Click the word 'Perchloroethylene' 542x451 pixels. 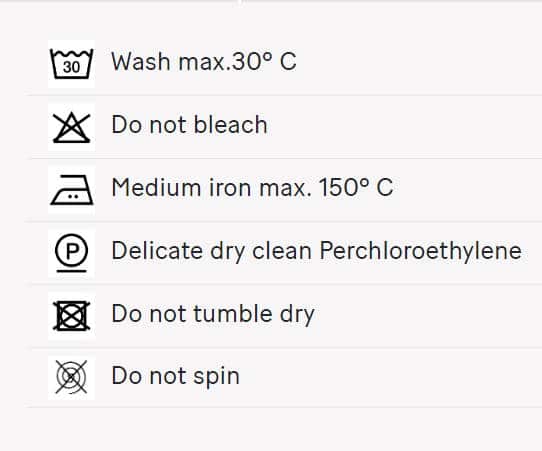point(420,251)
